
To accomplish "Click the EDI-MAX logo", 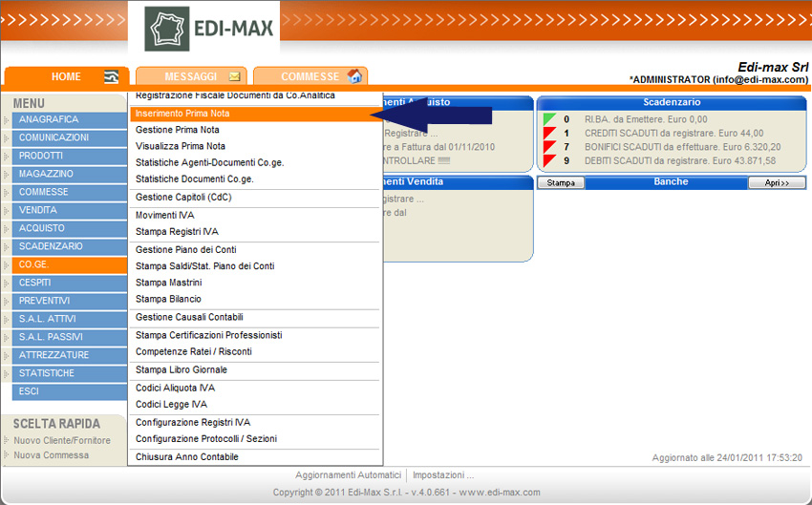I will tap(210, 29).
